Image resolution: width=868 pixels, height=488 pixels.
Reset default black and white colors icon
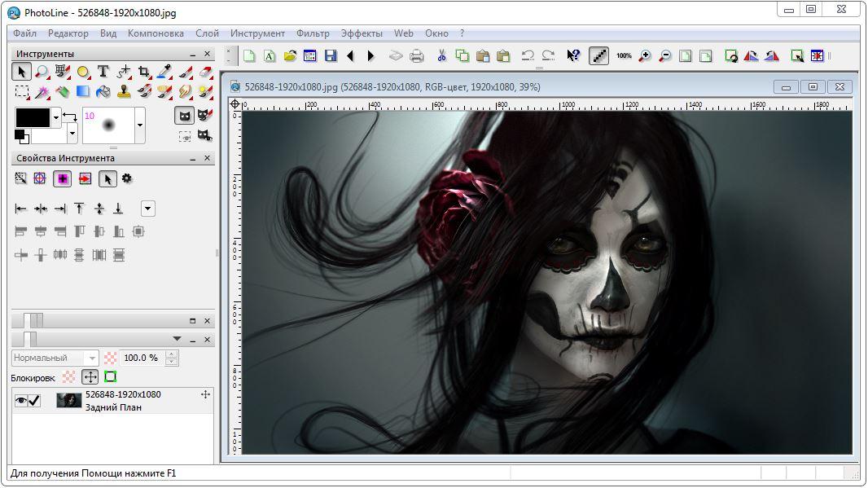tap(22, 136)
